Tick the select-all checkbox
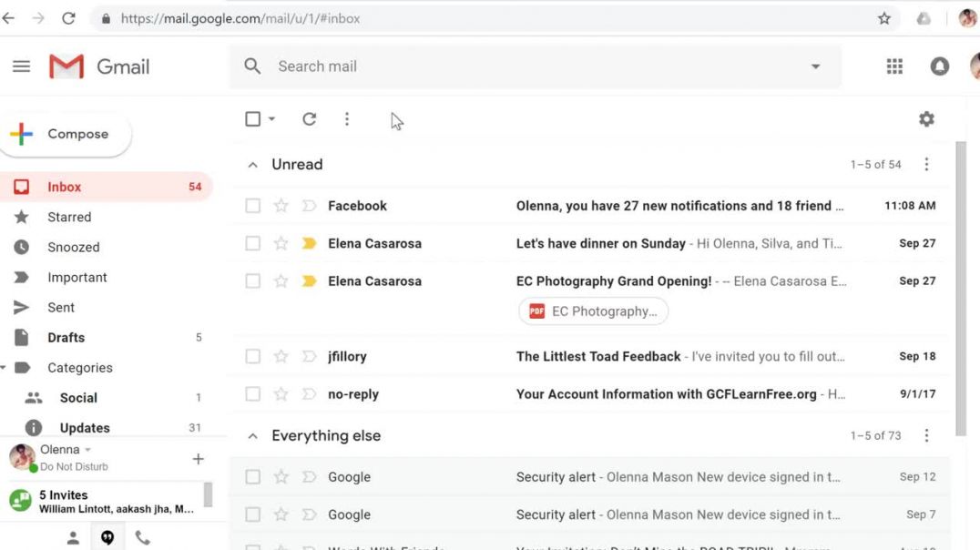The image size is (980, 550). pos(252,118)
